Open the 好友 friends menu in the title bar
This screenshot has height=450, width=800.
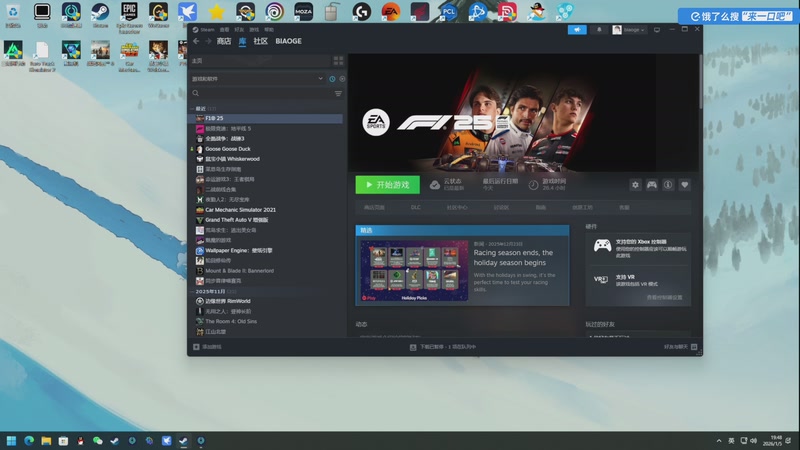pyautogui.click(x=239, y=30)
